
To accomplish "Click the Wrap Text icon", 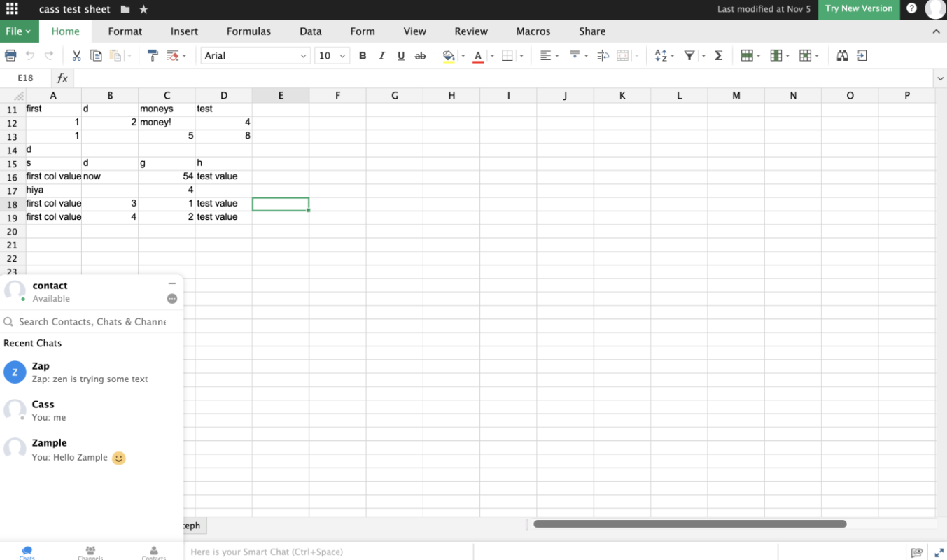I will pos(603,56).
